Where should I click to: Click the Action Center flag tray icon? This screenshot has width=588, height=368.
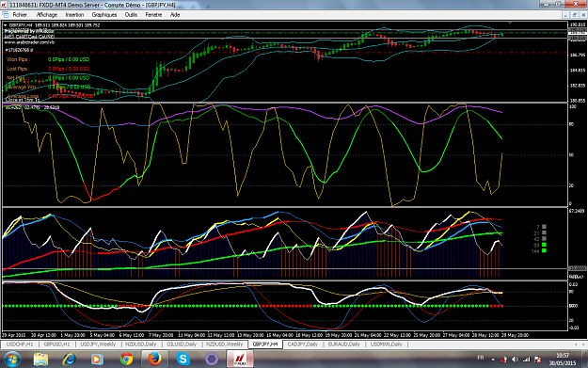click(538, 359)
